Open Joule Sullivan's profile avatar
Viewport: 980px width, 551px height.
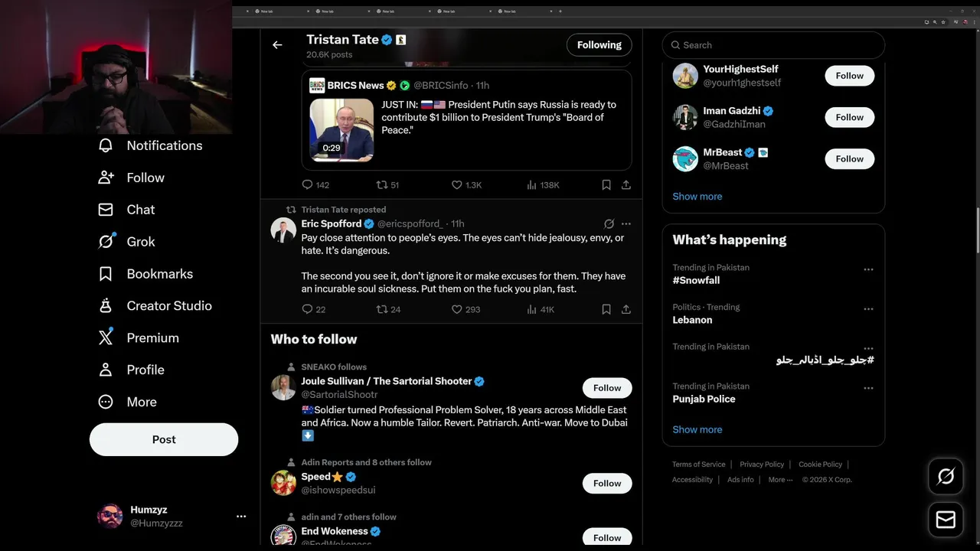click(283, 387)
